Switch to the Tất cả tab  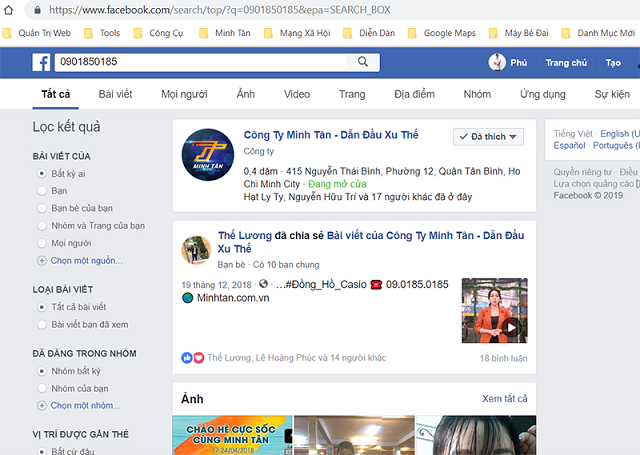click(x=56, y=94)
